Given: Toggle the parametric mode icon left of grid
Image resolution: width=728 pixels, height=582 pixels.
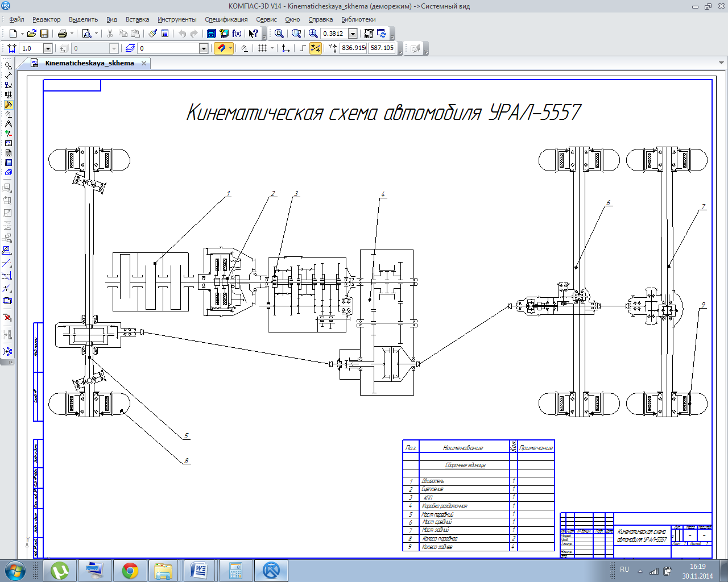Looking at the screenshot, I should coord(245,48).
